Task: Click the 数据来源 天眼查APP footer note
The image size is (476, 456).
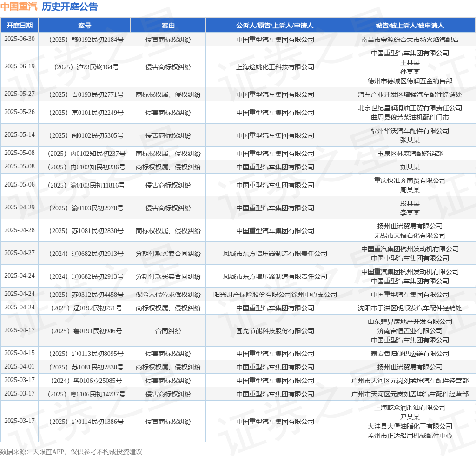Action: pyautogui.click(x=71, y=452)
